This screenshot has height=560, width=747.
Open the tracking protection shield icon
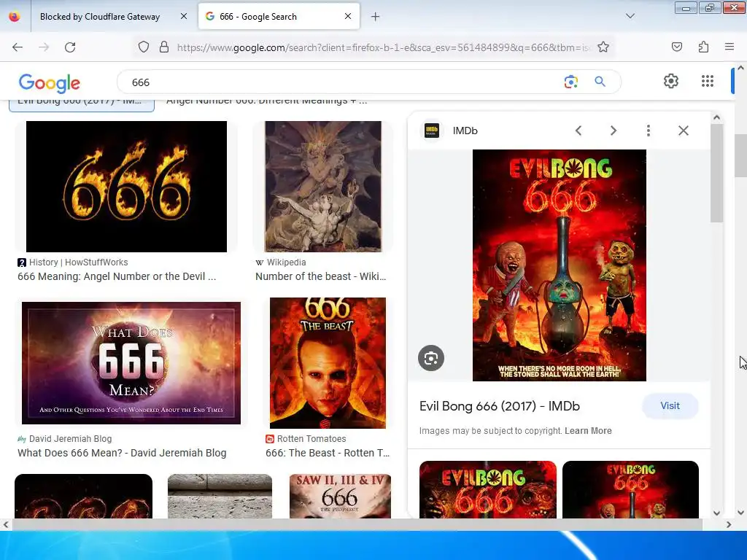tap(144, 47)
